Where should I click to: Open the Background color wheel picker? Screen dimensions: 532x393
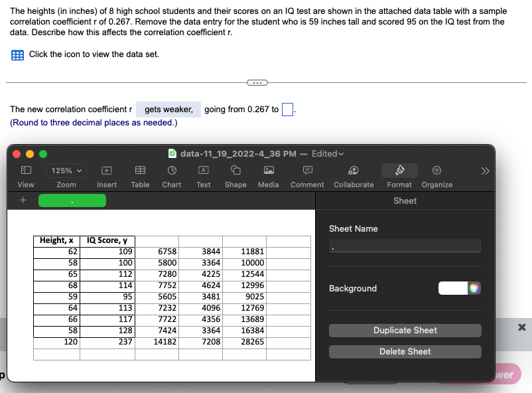(474, 288)
